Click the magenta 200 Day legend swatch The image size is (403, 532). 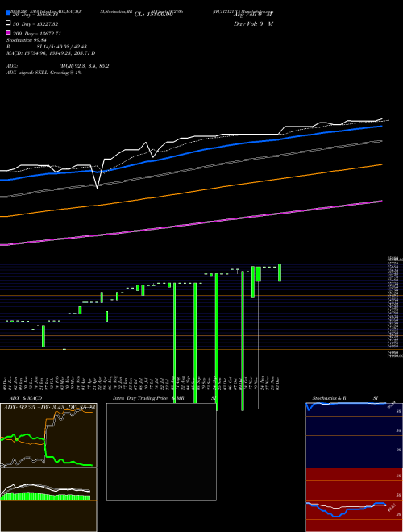point(8,32)
